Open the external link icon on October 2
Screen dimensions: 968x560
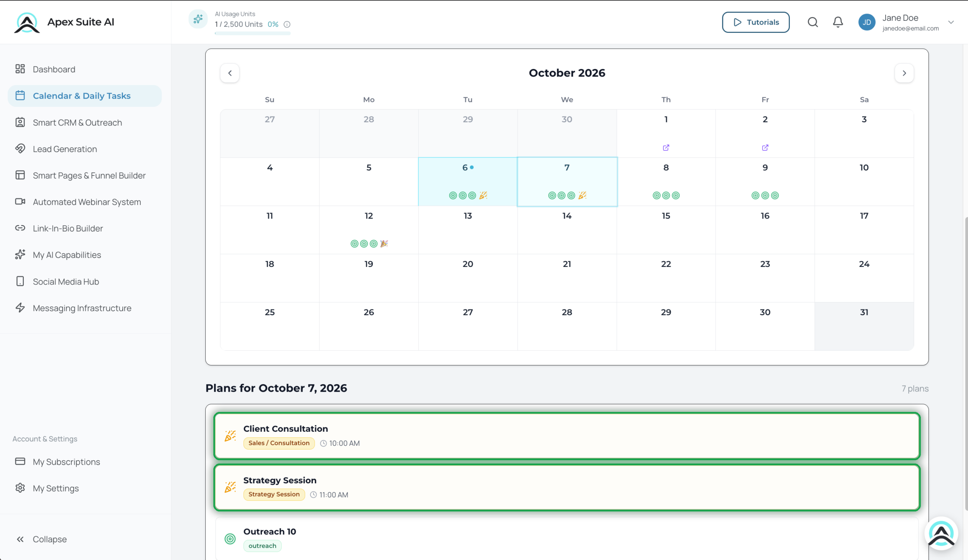(x=765, y=148)
